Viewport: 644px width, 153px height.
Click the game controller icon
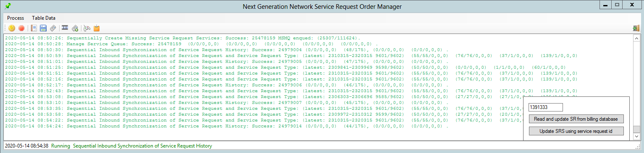[87, 28]
